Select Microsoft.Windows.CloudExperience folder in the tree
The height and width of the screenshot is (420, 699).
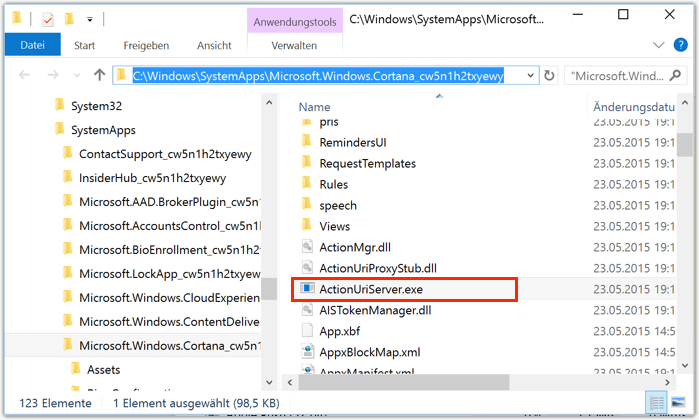pos(169,298)
